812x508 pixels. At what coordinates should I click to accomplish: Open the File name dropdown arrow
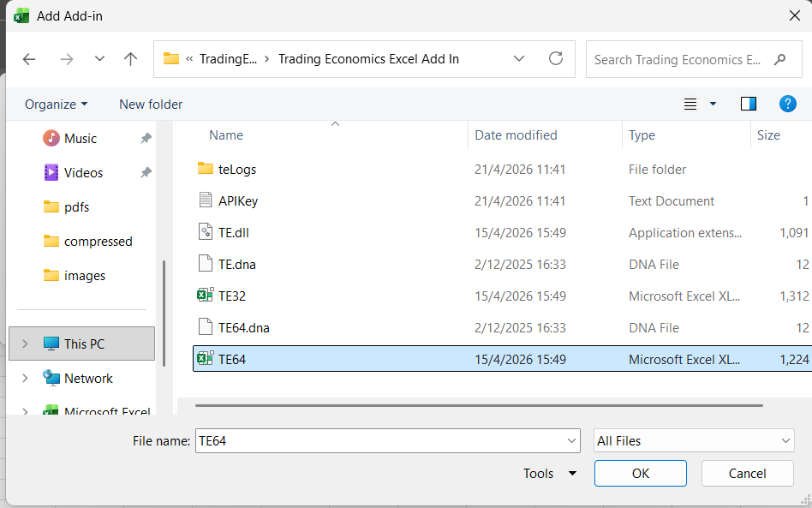pyautogui.click(x=571, y=440)
